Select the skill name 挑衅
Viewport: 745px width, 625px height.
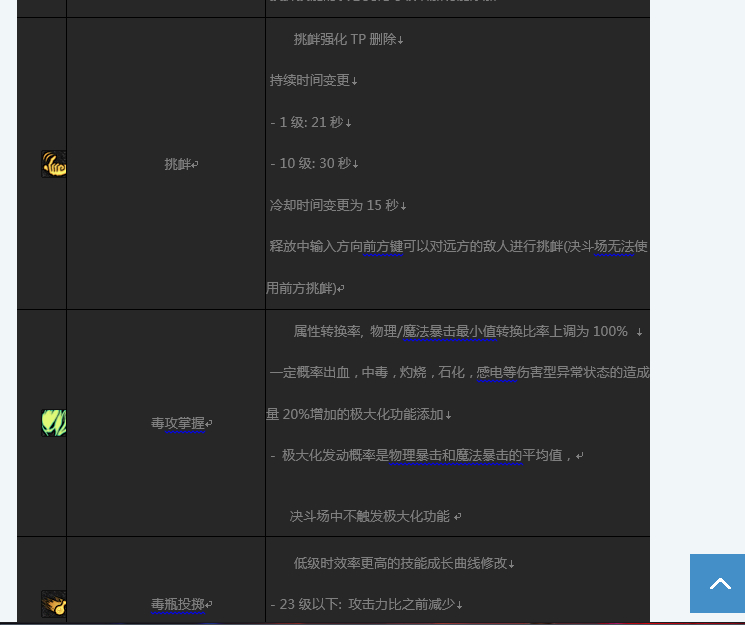point(178,164)
